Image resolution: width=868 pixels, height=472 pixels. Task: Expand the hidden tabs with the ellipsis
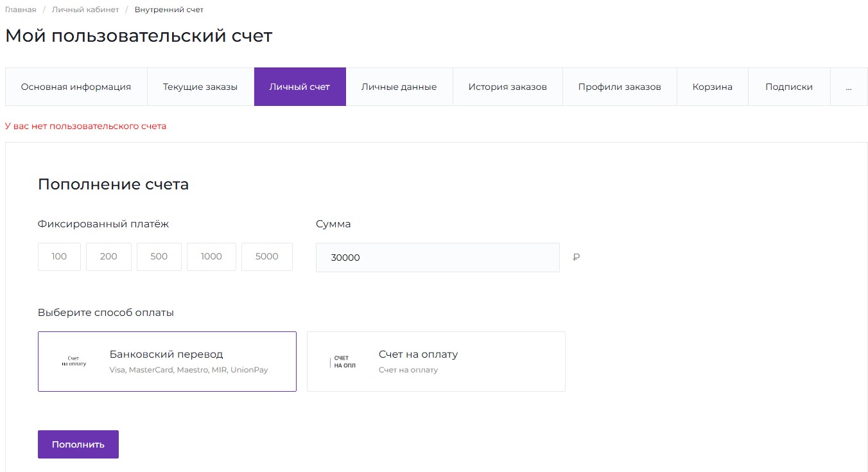coord(848,87)
